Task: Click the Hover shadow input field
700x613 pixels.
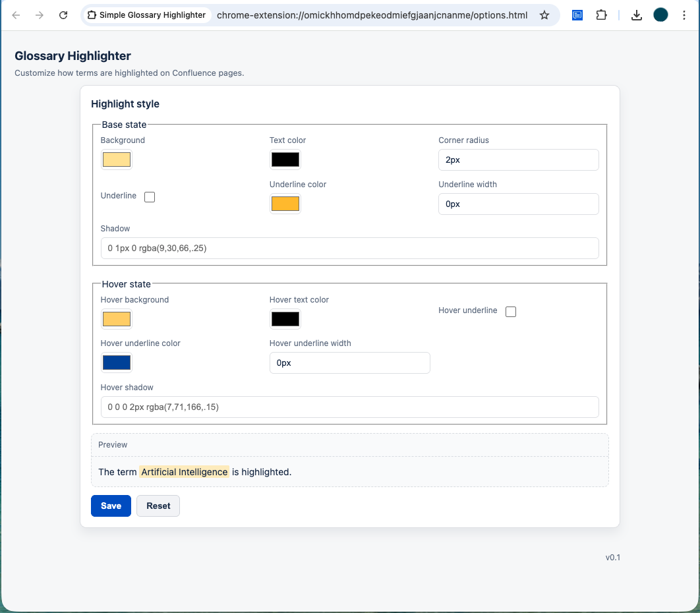Action: pyautogui.click(x=349, y=407)
